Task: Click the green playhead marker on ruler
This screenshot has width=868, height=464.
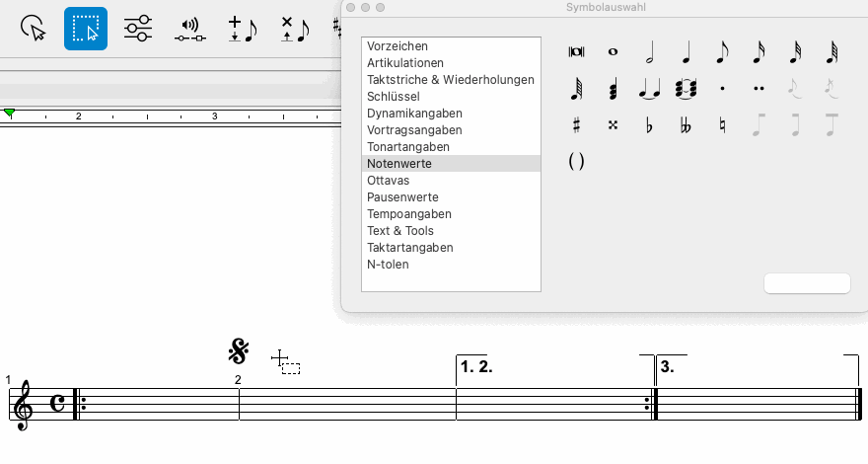Action: tap(10, 115)
